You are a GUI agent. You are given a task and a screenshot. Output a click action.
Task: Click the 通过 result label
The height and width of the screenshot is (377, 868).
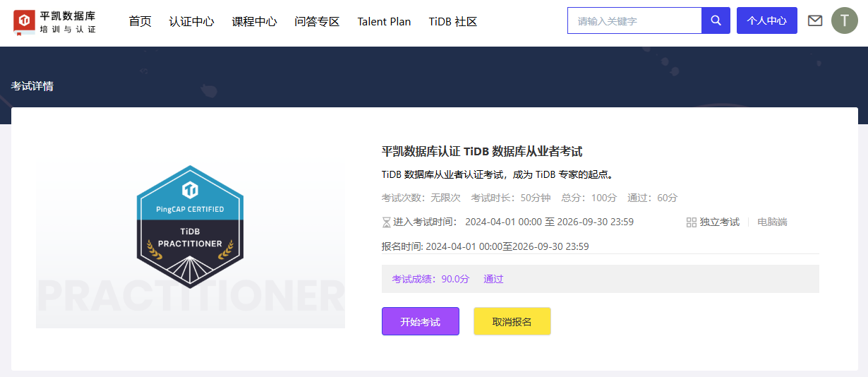(493, 279)
